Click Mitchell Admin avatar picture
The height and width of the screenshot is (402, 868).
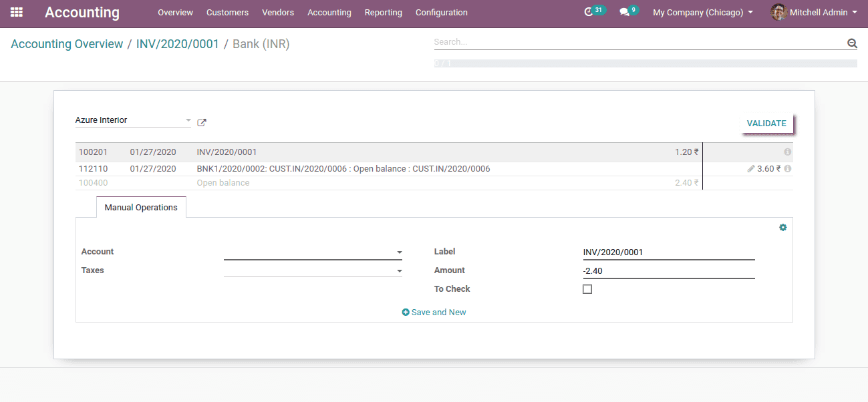(x=778, y=12)
